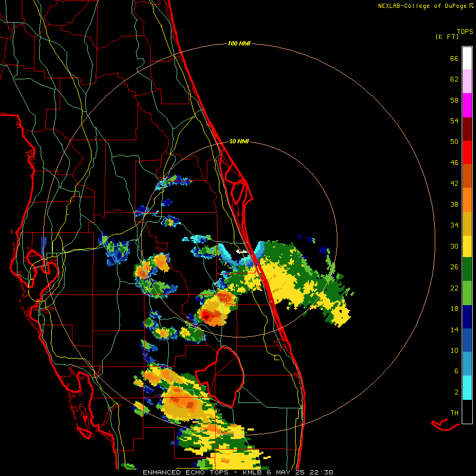The width and height of the screenshot is (476, 476).
Task: Click the white swatch at top of legend
Action: (x=467, y=58)
